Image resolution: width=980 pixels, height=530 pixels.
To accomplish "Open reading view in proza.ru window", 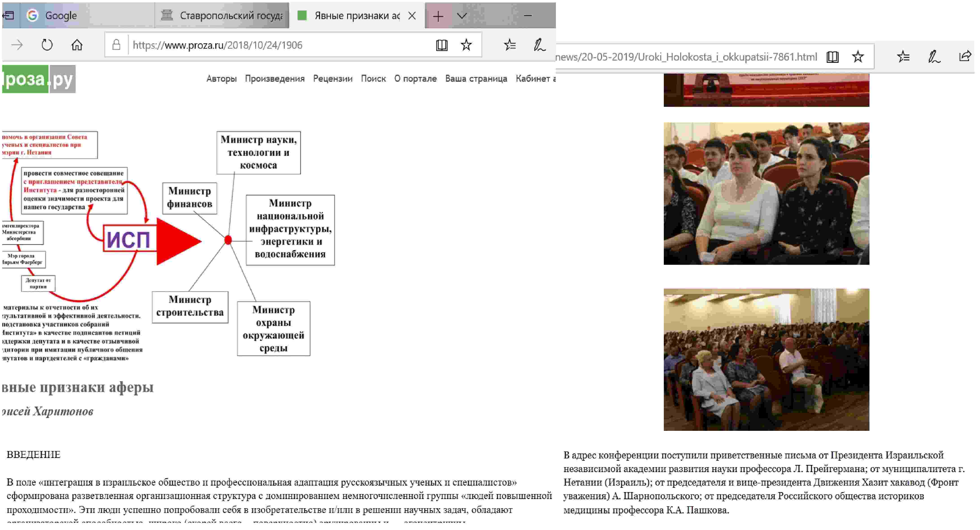I will point(442,45).
